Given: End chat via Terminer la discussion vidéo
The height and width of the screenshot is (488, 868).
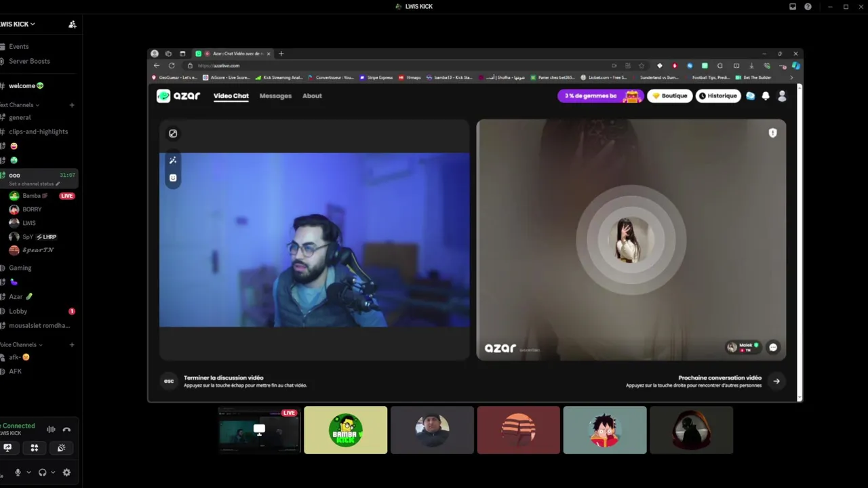Looking at the screenshot, I should [x=235, y=381].
